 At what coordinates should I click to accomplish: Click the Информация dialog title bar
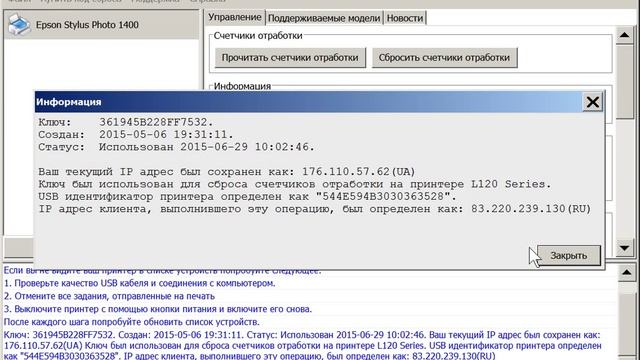click(x=309, y=102)
